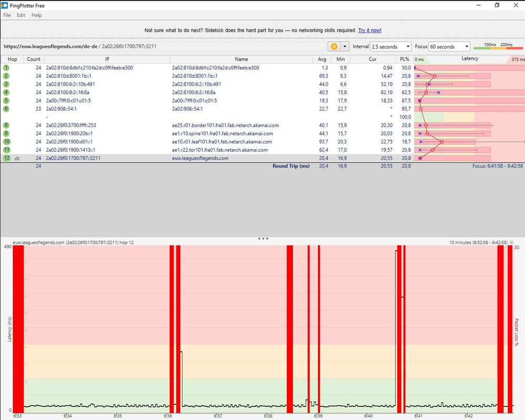The height and width of the screenshot is (420, 525).
Task: Sort by the Hop column header
Action: point(12,59)
